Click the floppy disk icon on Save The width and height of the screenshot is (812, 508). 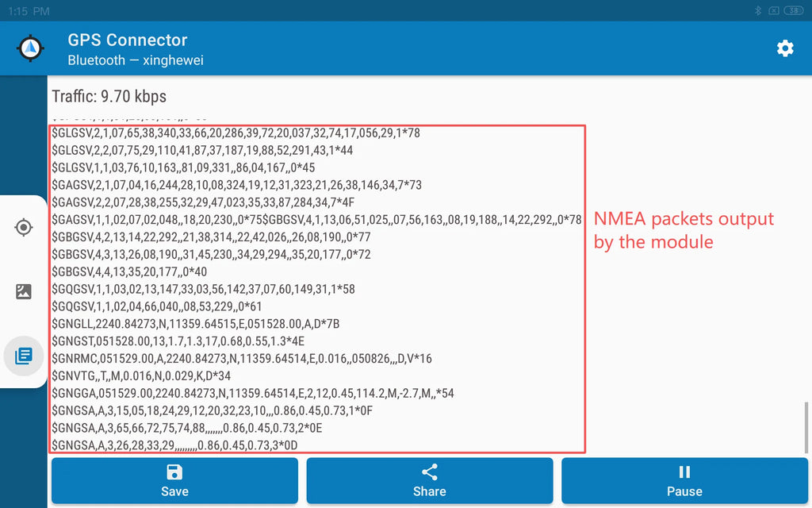174,472
